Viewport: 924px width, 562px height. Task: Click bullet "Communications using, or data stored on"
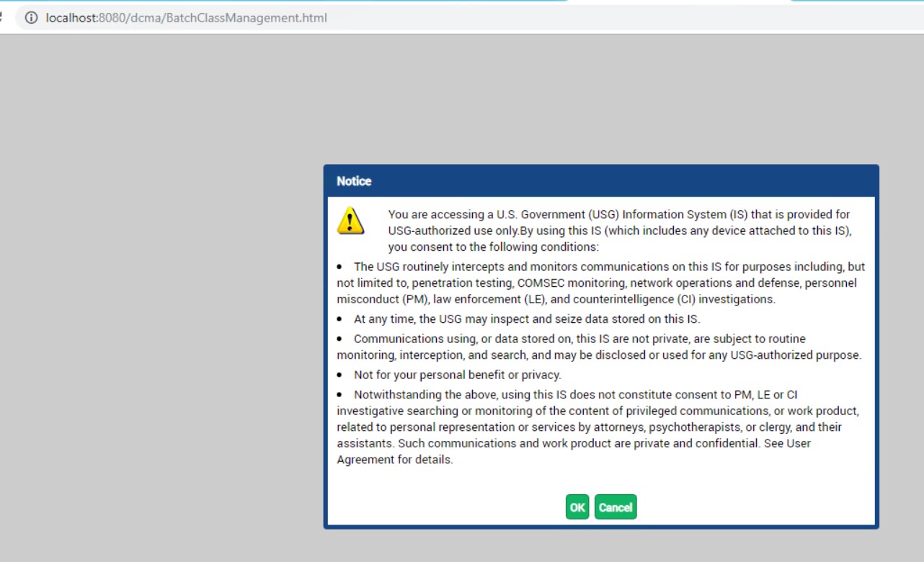pyautogui.click(x=599, y=347)
